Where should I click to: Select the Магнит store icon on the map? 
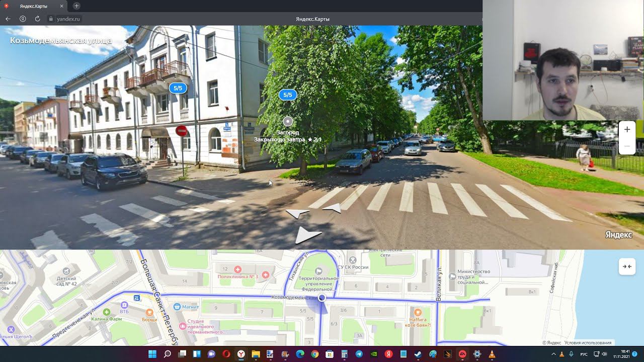click(177, 307)
